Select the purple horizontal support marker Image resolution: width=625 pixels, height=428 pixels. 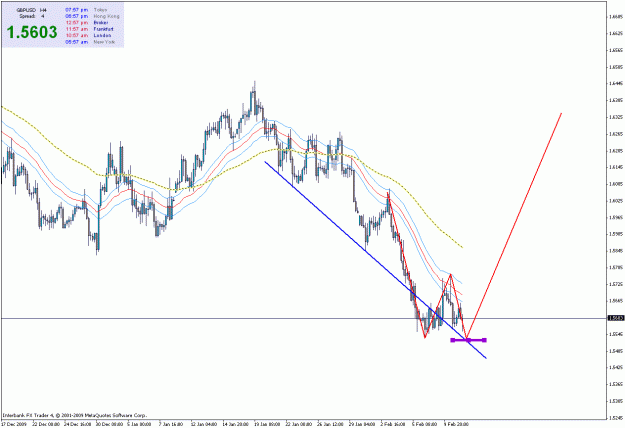pyautogui.click(x=468, y=340)
